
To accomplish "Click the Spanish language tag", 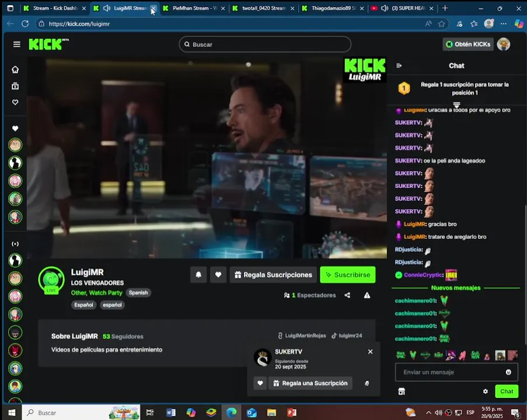I will [x=138, y=293].
